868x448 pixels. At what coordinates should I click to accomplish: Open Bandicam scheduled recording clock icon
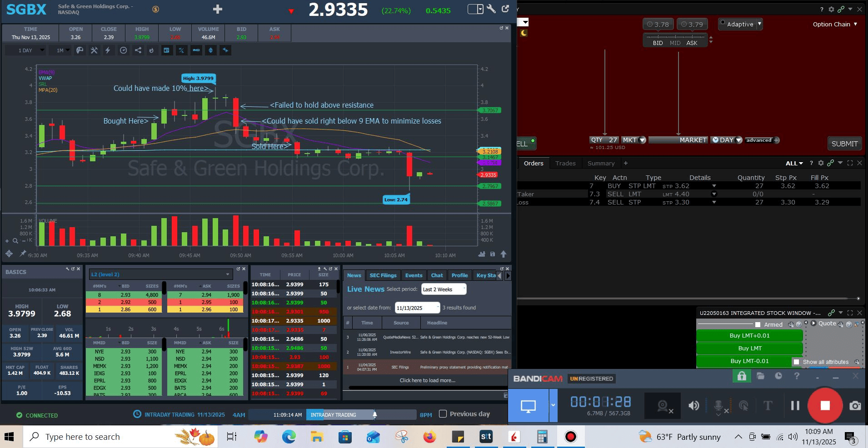tap(778, 376)
